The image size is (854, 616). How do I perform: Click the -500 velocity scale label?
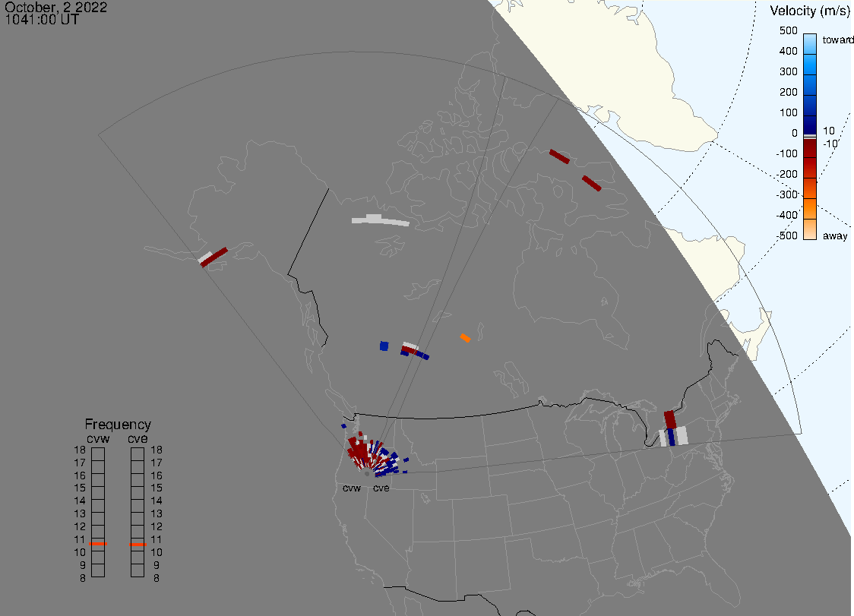[x=787, y=235]
